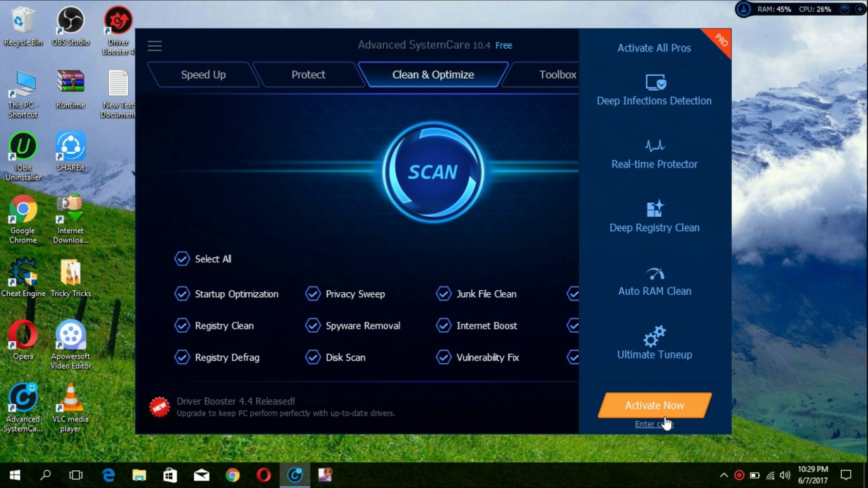Open the Windows Start menu
Screen dimensions: 868x488
[x=15, y=475]
